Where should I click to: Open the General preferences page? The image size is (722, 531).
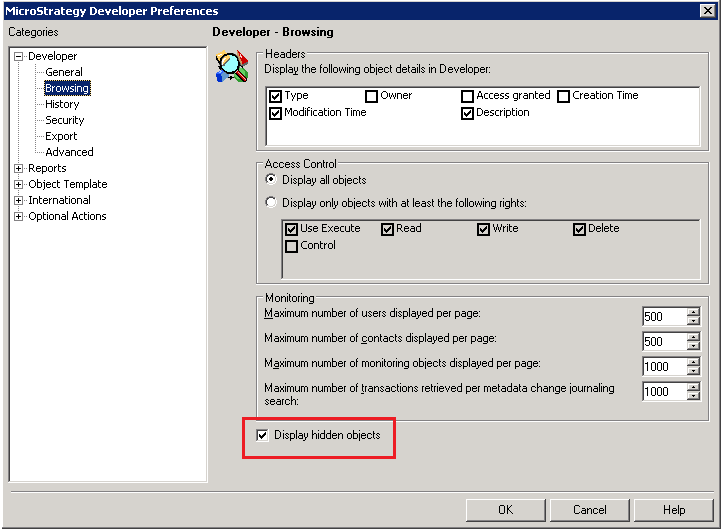[64, 72]
